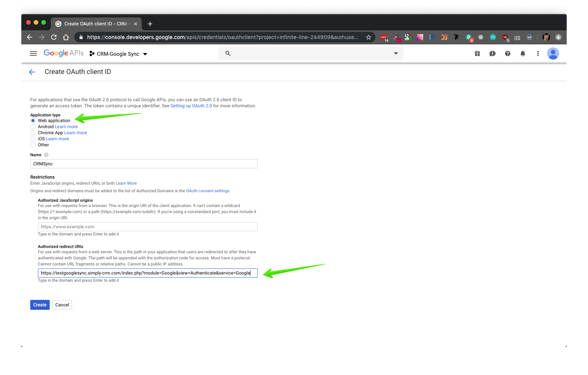This screenshot has width=588, height=375.
Task: Open the Google account avatar
Action: (553, 53)
